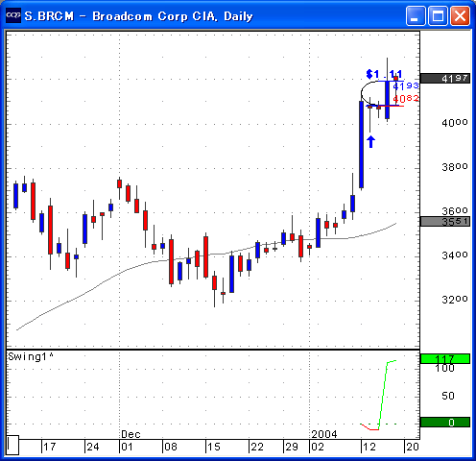Click date marker 15 on time axis
476x461 pixels.
[x=213, y=447]
